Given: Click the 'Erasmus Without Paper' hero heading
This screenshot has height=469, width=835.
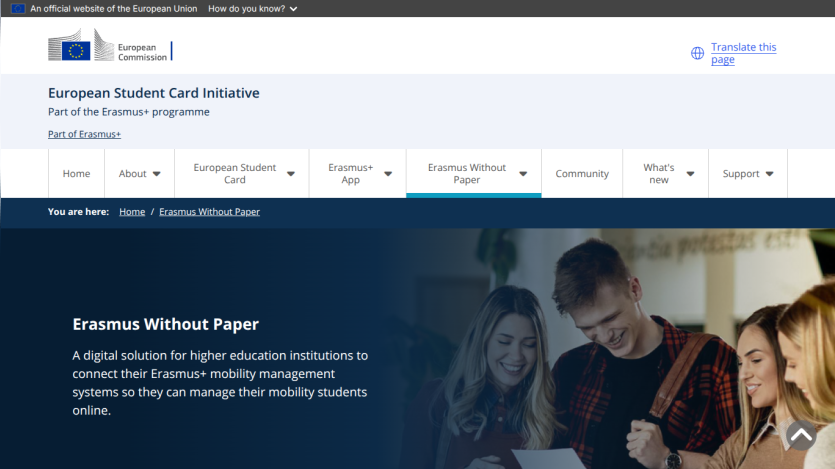Looking at the screenshot, I should tap(166, 324).
